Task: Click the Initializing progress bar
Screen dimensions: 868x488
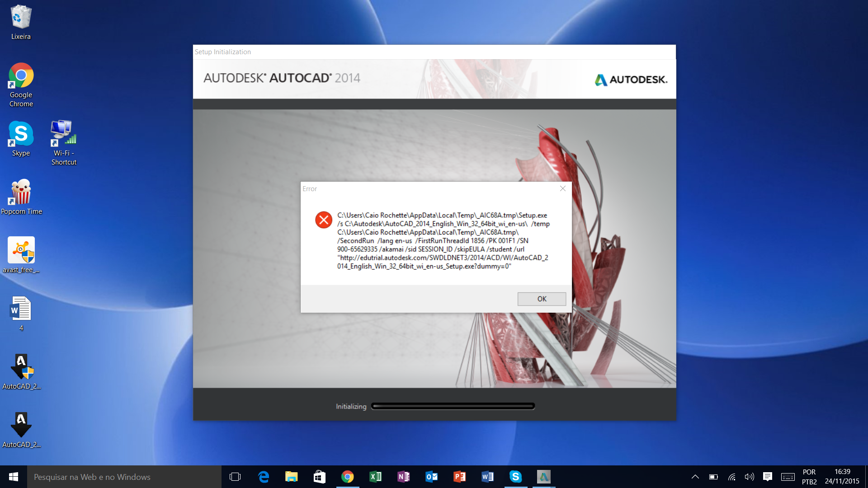Action: pyautogui.click(x=453, y=406)
